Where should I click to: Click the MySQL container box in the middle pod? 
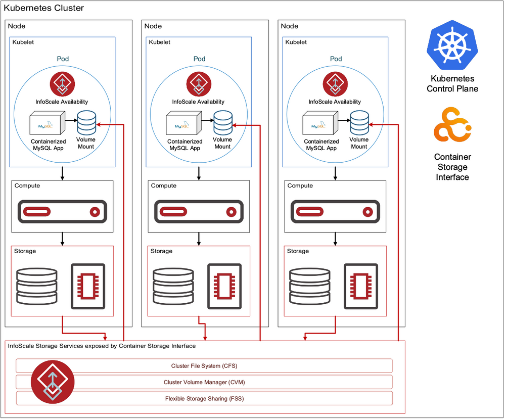coord(184,123)
